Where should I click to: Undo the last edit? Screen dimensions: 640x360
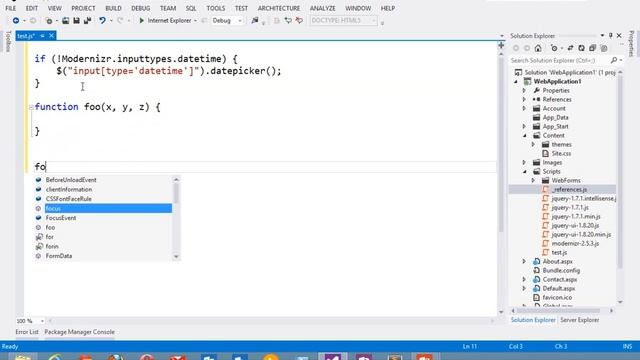click(102, 20)
